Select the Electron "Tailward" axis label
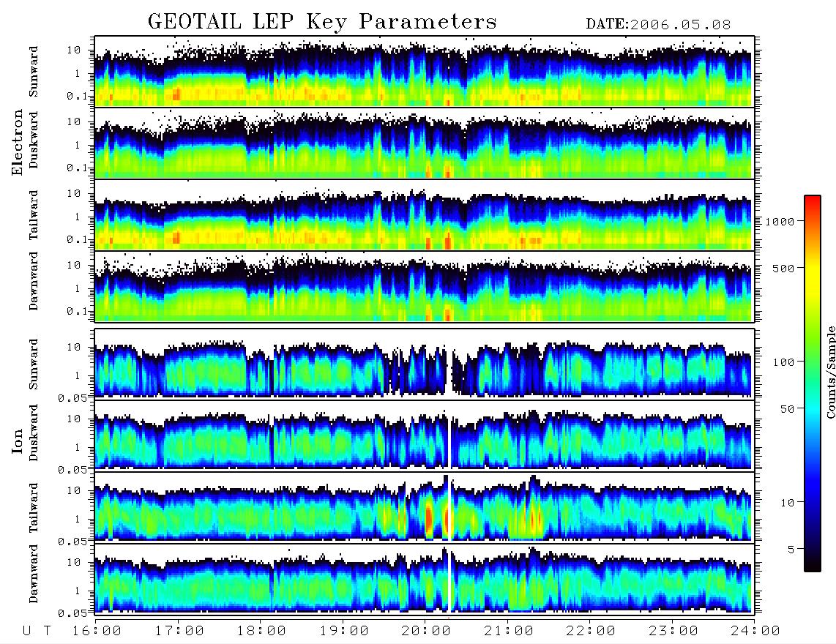The height and width of the screenshot is (644, 836). [34, 214]
